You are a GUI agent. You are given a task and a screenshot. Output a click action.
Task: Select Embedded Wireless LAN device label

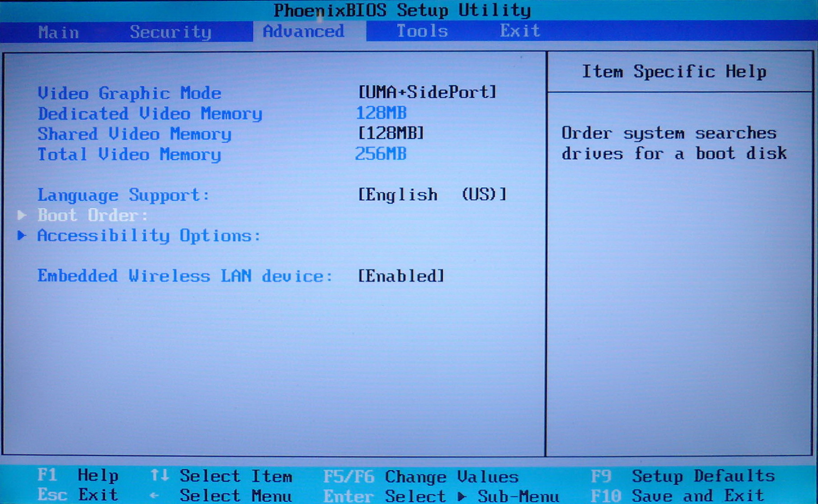(185, 276)
